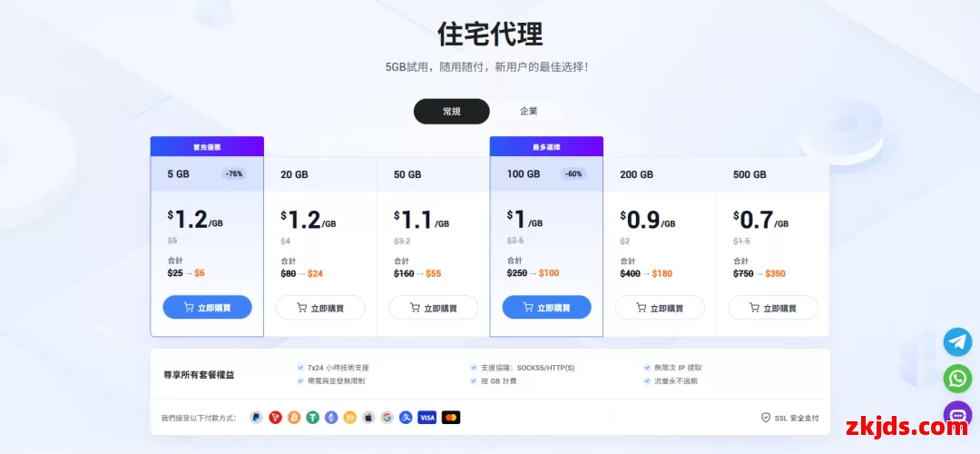Click the red TRON payment icon

click(275, 418)
